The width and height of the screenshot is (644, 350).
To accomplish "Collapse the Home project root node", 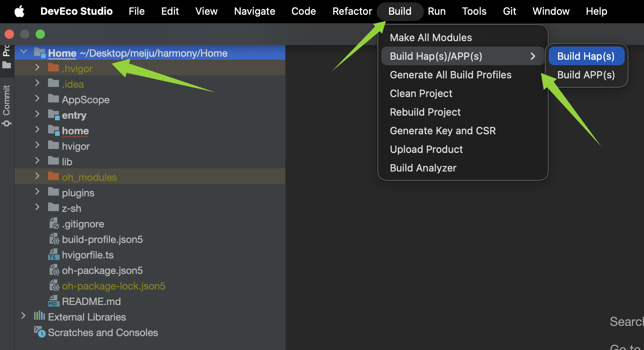I will 24,52.
